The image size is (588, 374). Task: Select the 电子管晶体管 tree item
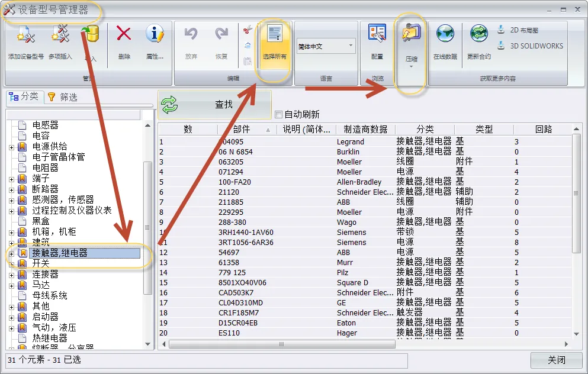pos(59,157)
